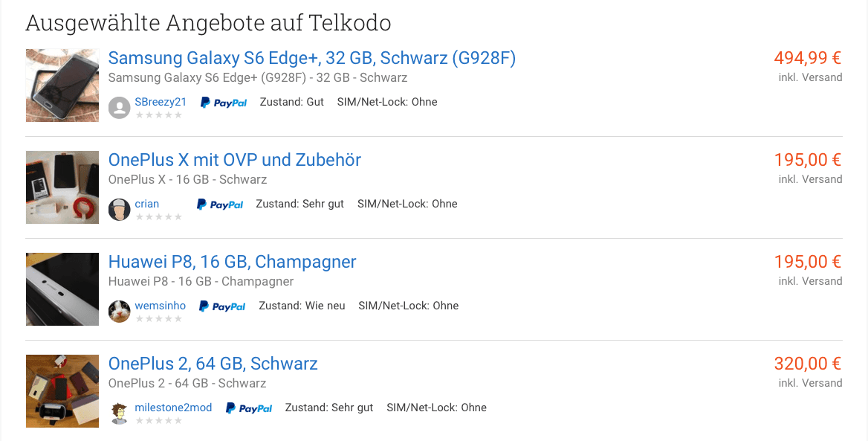The width and height of the screenshot is (868, 441).
Task: Click PayPal logo on OnePlus X listing
Action: (x=220, y=205)
